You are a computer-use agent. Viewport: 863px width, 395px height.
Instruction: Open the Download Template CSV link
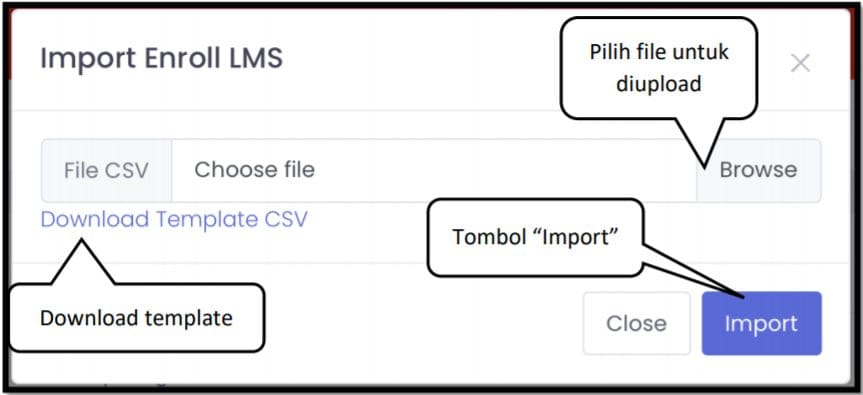[x=174, y=220]
